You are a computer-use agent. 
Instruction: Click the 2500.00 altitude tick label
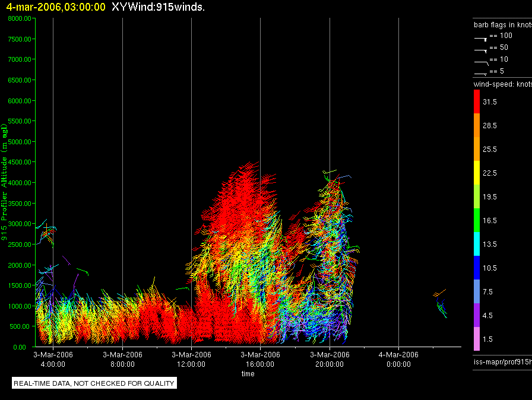click(20, 245)
